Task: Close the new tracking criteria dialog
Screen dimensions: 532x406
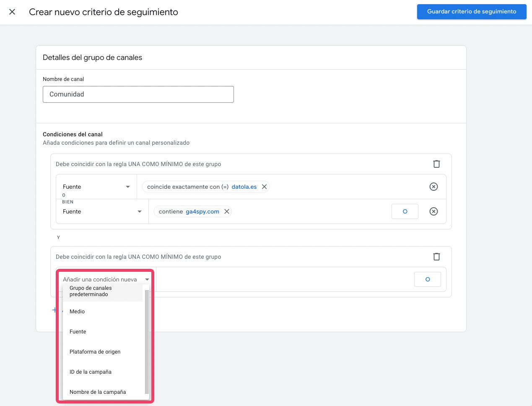Action: coord(12,12)
